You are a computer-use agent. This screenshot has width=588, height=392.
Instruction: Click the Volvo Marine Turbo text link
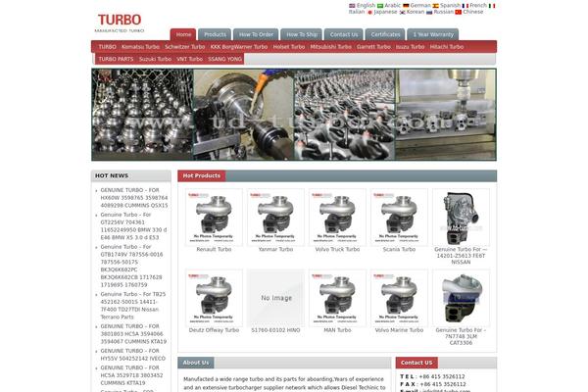399,330
